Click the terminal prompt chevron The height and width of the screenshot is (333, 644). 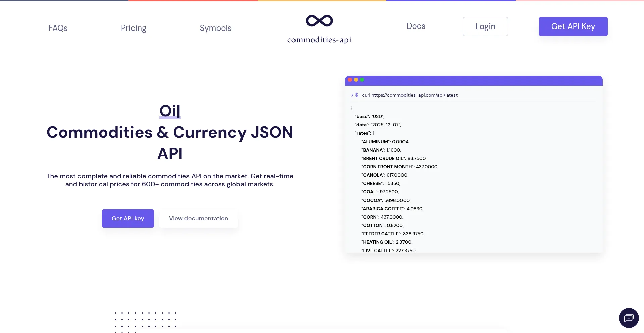(x=352, y=95)
